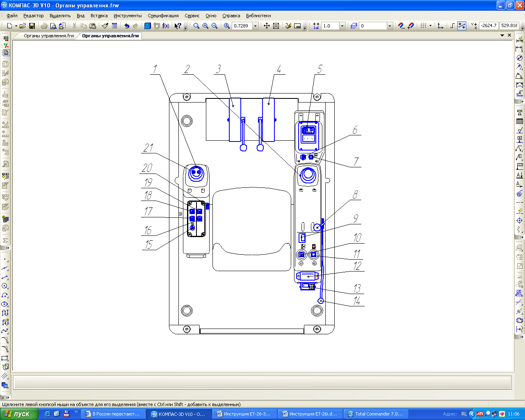The width and height of the screenshot is (525, 420).
Task: Select the pan view tool
Action: 267,26
